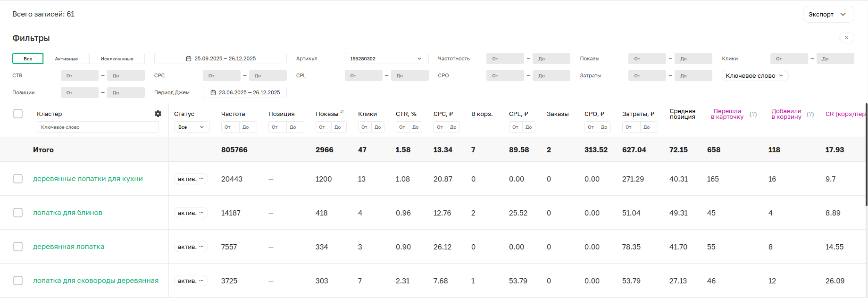Close the filters panel with X icon
868x298 pixels.
pos(846,38)
